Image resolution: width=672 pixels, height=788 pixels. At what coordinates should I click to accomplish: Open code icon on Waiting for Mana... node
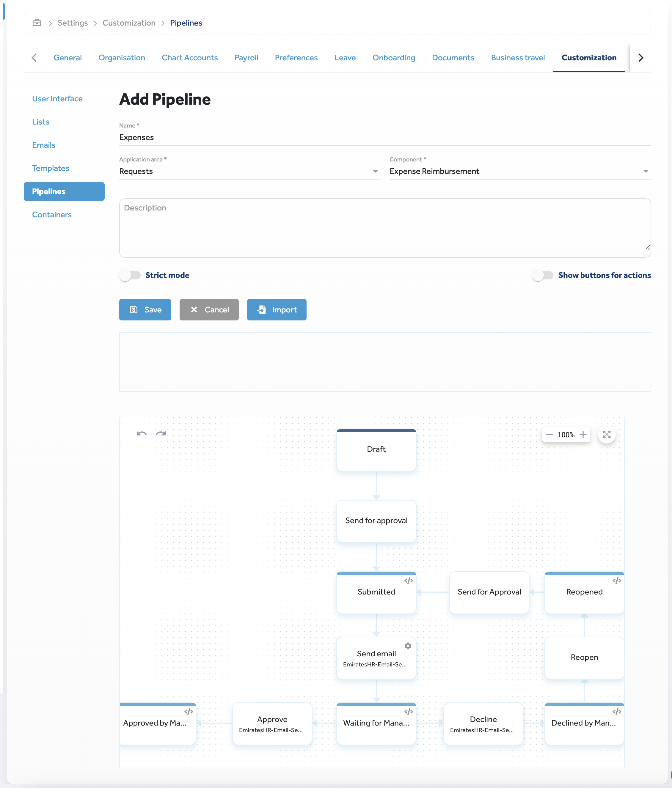coord(409,712)
